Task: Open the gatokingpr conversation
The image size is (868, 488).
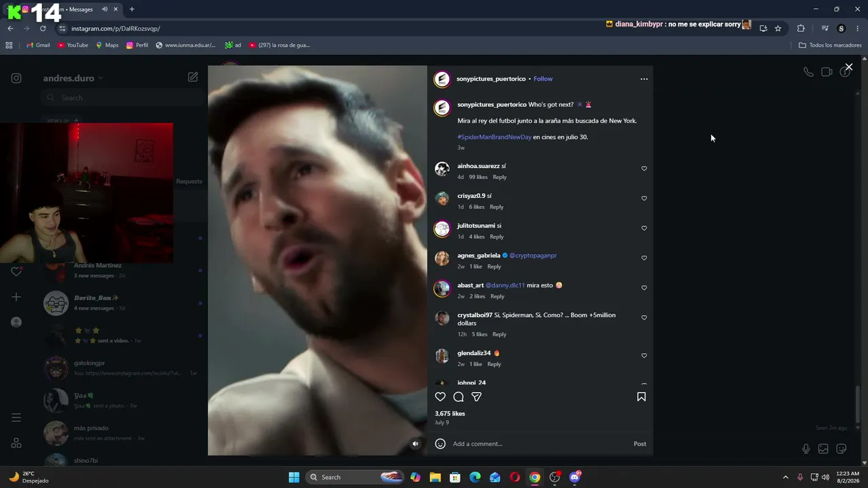Action: pos(122,367)
